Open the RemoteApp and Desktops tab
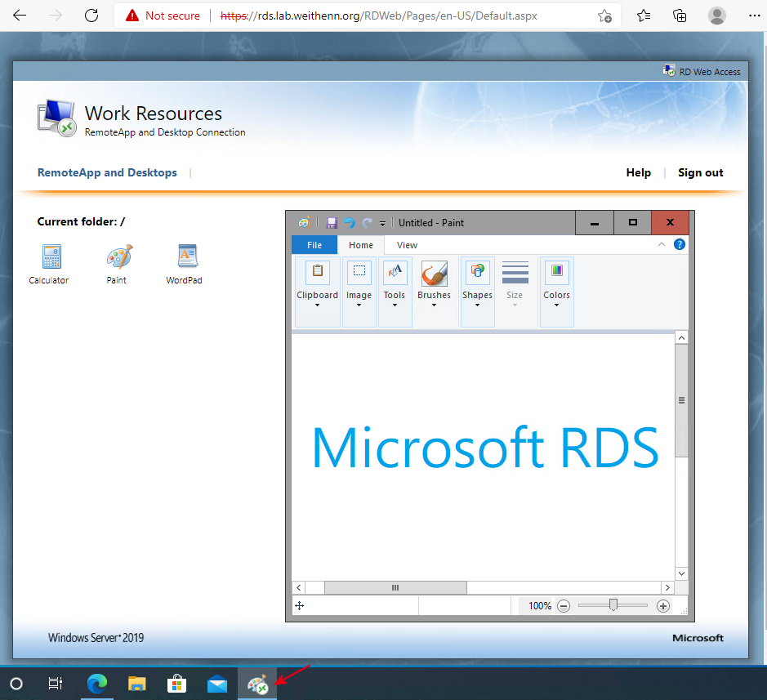The width and height of the screenshot is (767, 700). [107, 172]
